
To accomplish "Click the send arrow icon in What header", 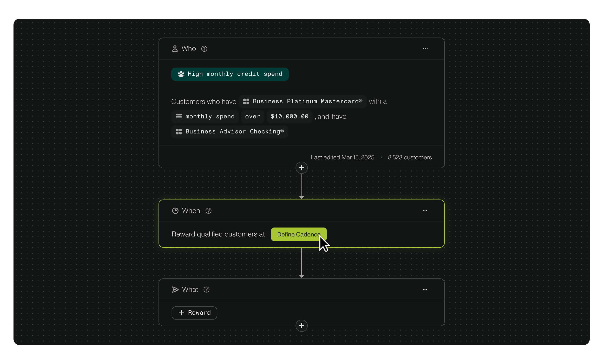I will [x=175, y=290].
